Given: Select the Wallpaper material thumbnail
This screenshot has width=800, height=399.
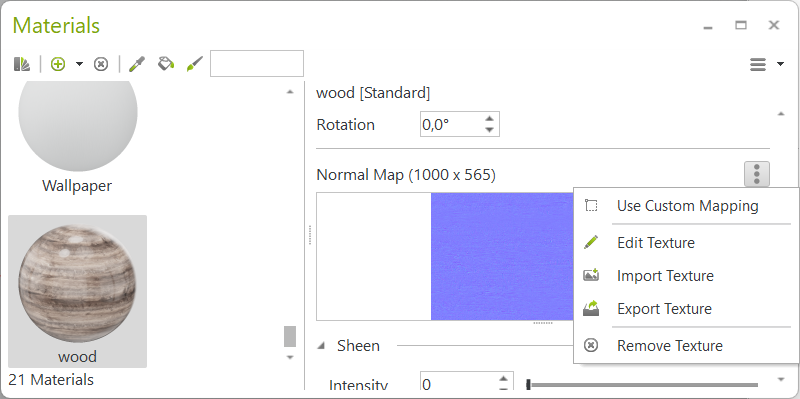Looking at the screenshot, I should pos(78,126).
